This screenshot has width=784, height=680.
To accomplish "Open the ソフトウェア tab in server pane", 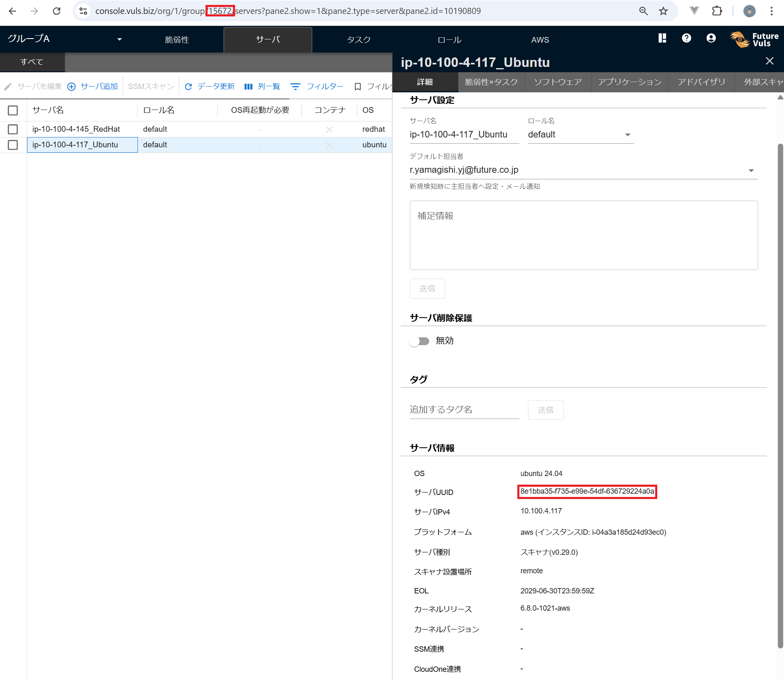I will [558, 82].
